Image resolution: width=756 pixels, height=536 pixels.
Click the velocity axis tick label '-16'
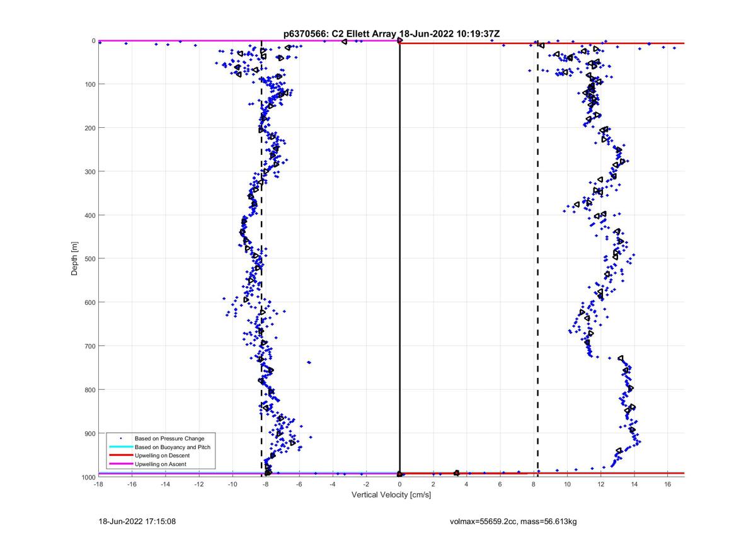132,484
